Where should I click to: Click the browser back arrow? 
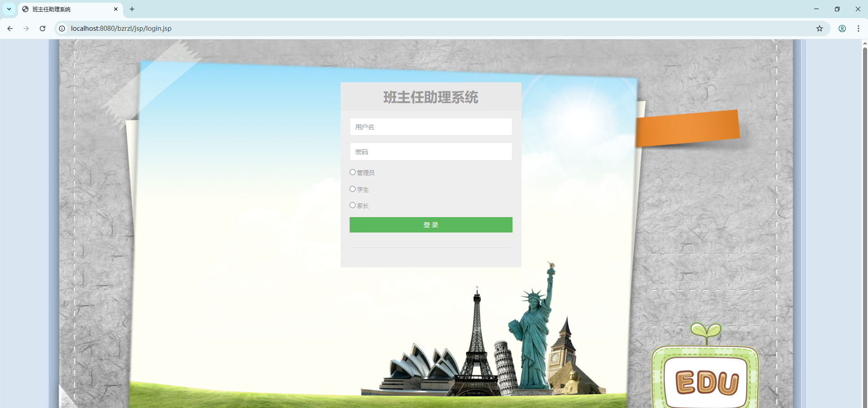coord(10,28)
